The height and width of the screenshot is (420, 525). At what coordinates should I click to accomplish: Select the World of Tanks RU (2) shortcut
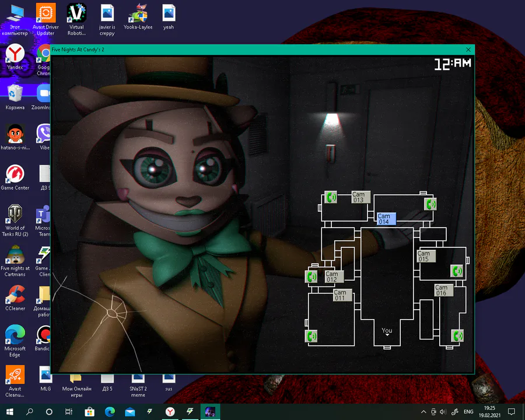point(15,220)
